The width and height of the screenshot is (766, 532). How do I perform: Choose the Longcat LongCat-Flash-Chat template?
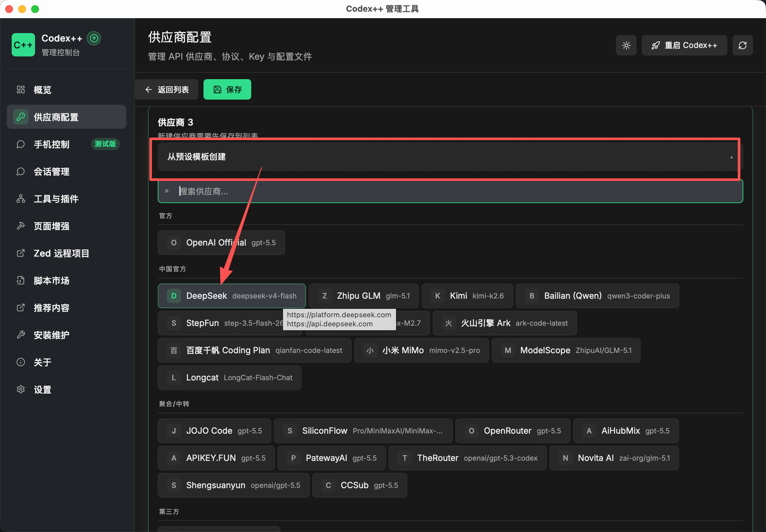229,378
